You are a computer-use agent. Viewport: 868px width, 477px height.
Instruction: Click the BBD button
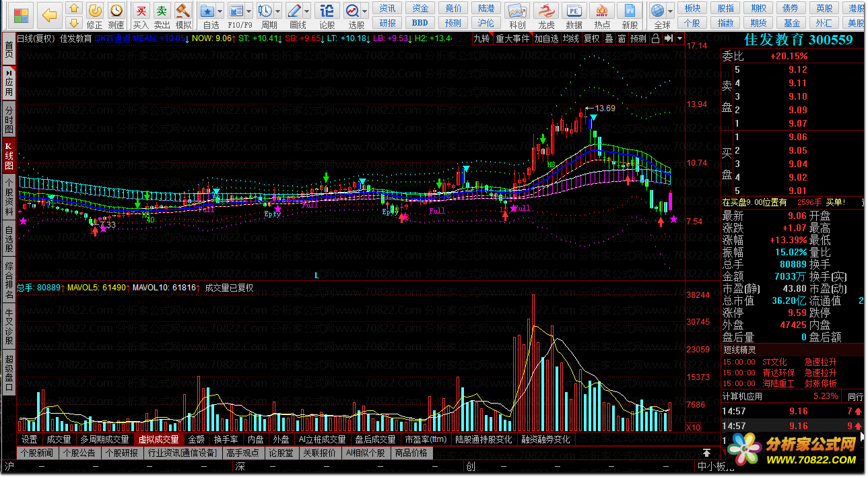point(420,23)
